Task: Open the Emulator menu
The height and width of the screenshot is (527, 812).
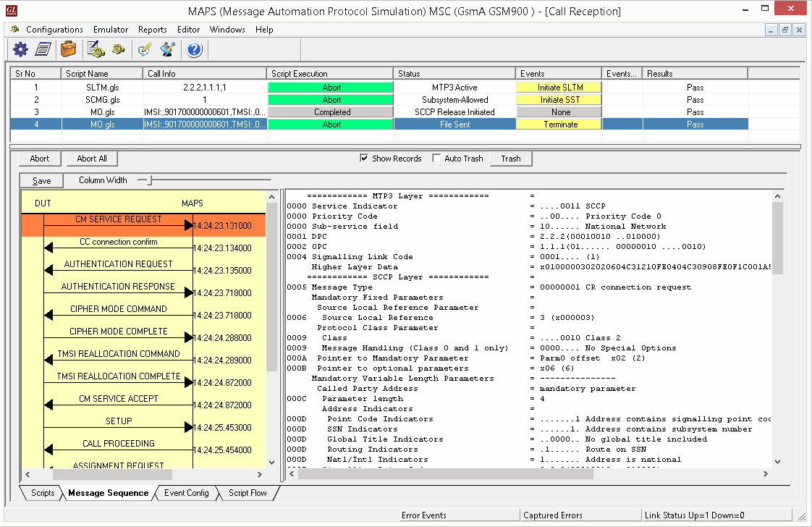Action: click(110, 30)
